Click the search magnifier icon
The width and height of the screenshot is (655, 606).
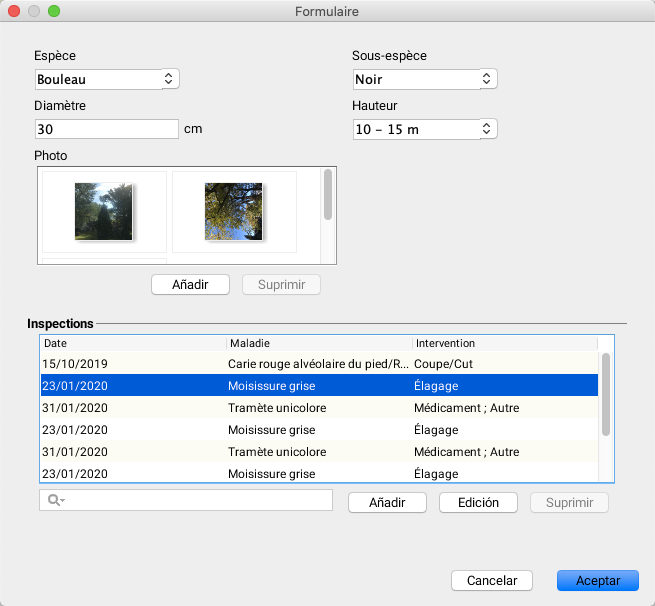pos(53,500)
